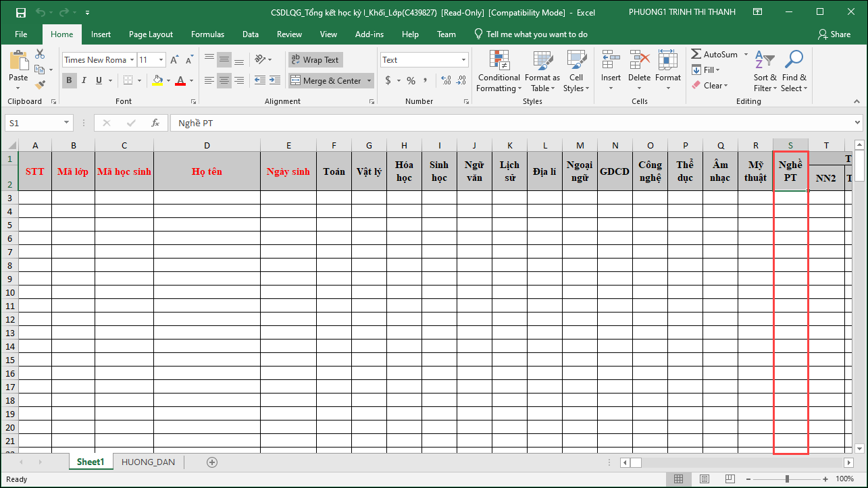
Task: Expand the Name Box dropdown arrow
Action: (66, 123)
